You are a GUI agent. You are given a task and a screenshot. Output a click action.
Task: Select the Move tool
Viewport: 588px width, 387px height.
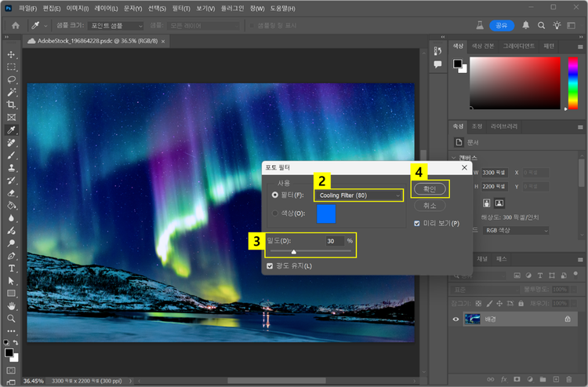point(11,54)
